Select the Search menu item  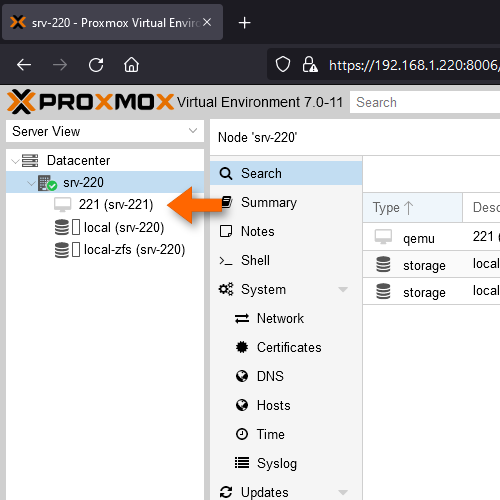point(286,173)
